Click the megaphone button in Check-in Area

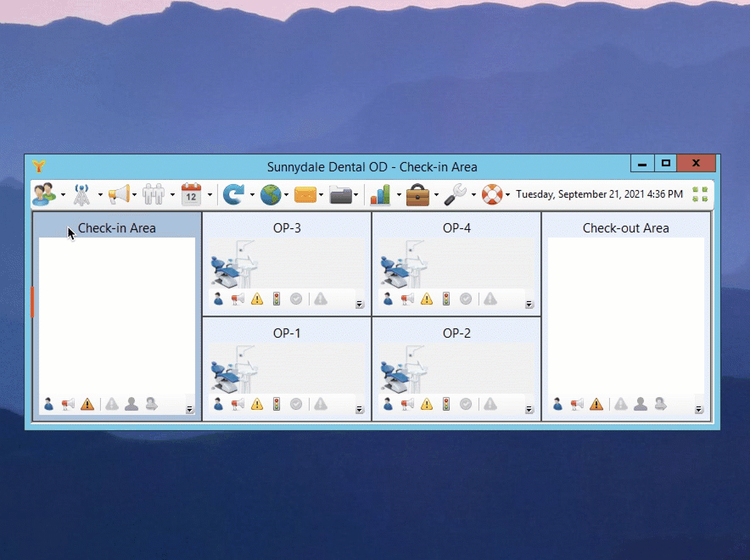pyautogui.click(x=68, y=404)
